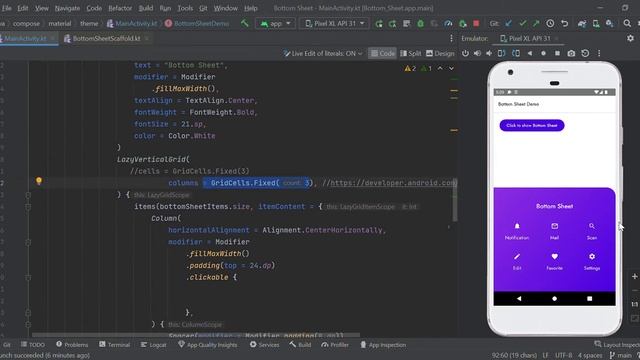The height and width of the screenshot is (360, 640).
Task: Collapse the LazyVerticalGrid lambda fold marker
Action: (28, 195)
